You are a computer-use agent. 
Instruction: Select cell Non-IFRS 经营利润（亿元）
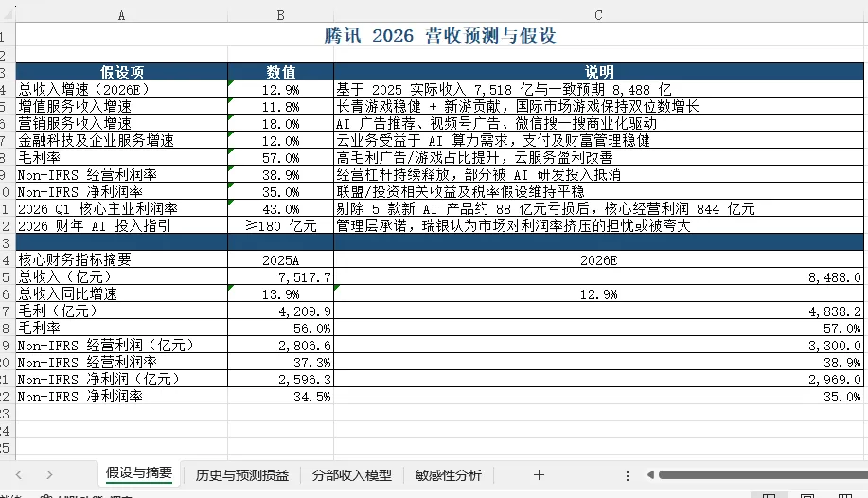[x=122, y=346]
